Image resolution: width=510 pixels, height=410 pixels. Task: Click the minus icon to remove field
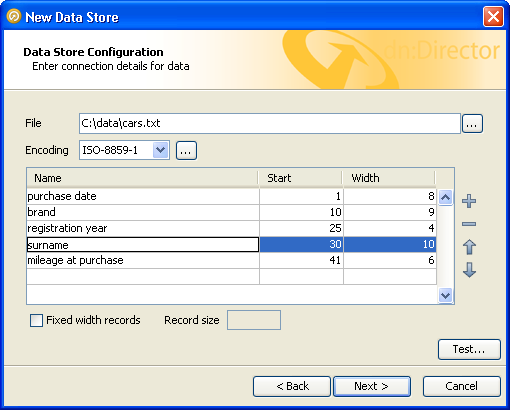(469, 224)
